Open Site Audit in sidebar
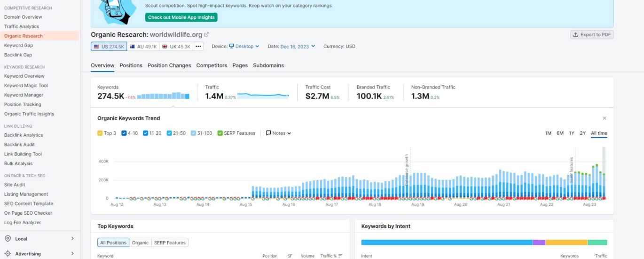The image size is (644, 259). pyautogui.click(x=15, y=185)
